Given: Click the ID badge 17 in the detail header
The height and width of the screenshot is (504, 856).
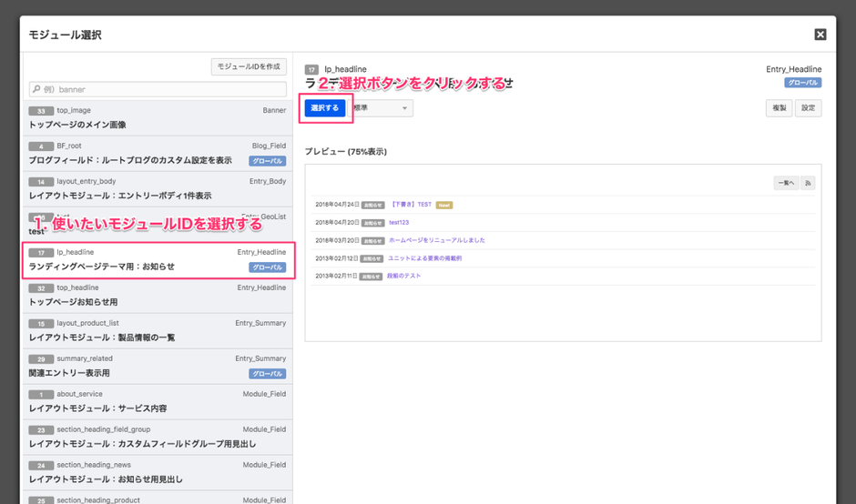Looking at the screenshot, I should click(x=311, y=69).
